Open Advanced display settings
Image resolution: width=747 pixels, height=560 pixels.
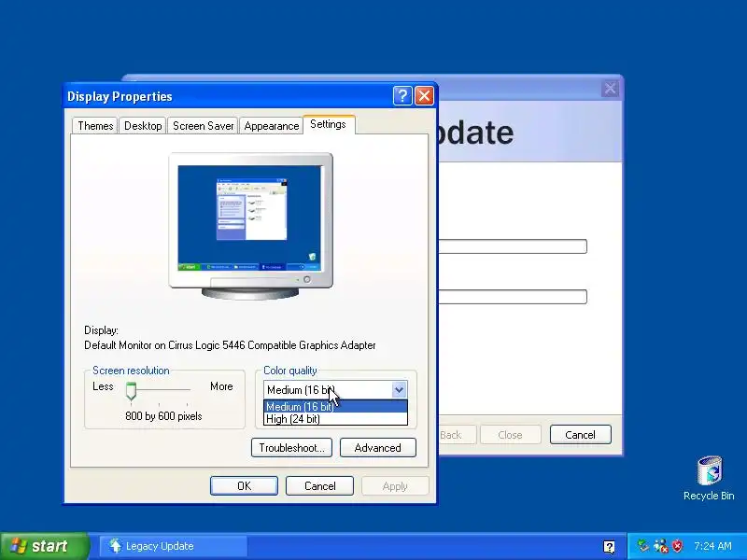click(378, 448)
